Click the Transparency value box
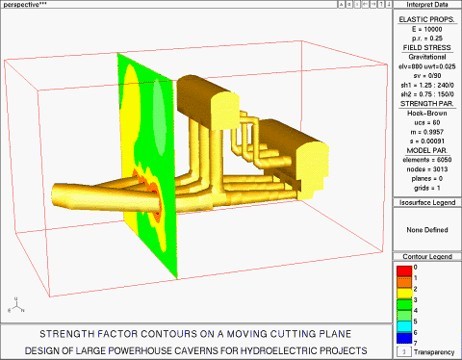 [404, 352]
